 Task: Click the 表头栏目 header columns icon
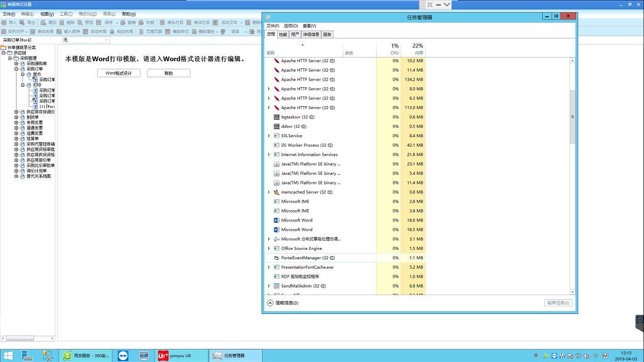click(x=162, y=22)
